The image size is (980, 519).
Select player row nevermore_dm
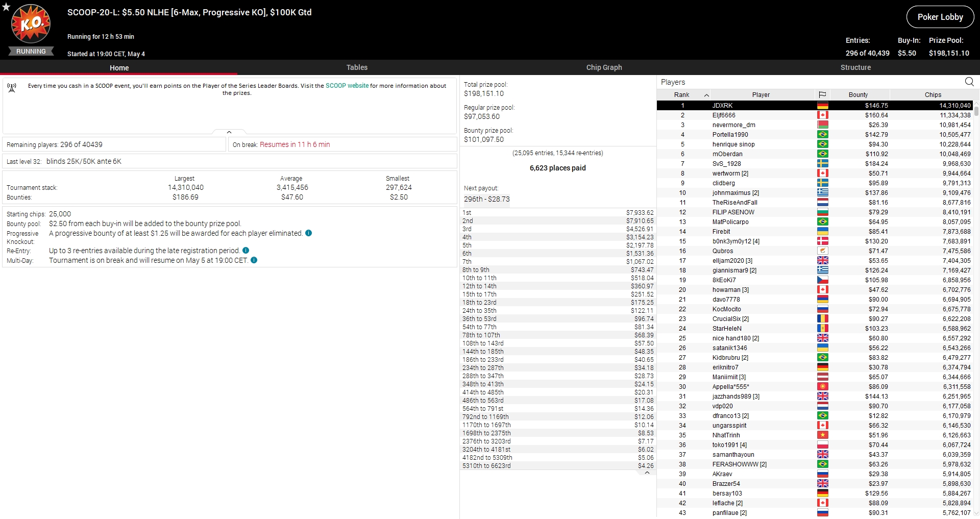815,125
